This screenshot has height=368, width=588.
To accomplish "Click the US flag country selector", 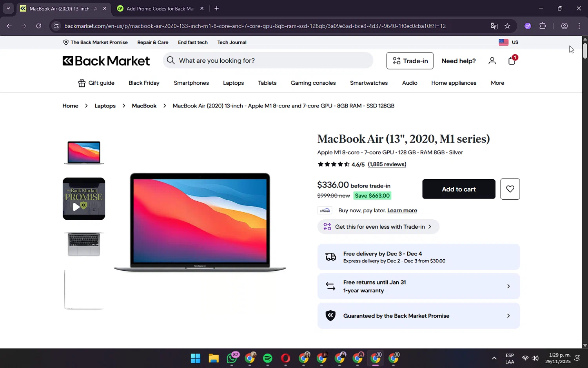I will pyautogui.click(x=508, y=42).
